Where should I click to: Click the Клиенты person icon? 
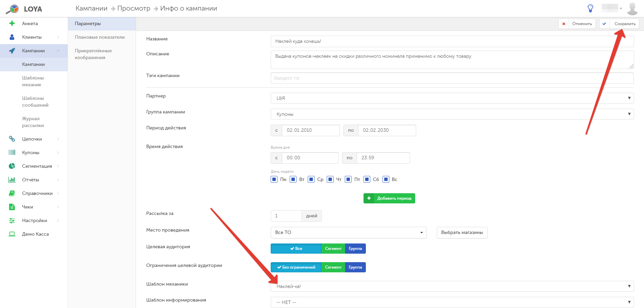pos(12,37)
